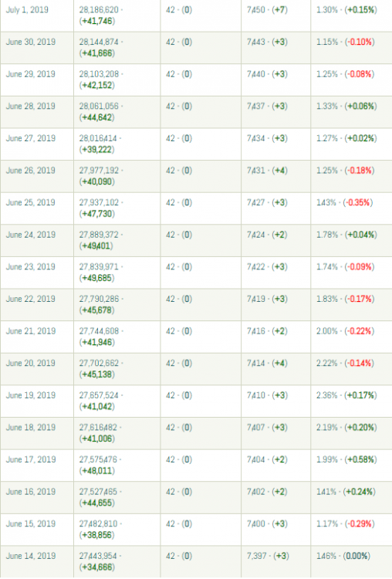This screenshot has width=392, height=579.
Task: Click the +49,685 change value
Action: click(x=96, y=278)
